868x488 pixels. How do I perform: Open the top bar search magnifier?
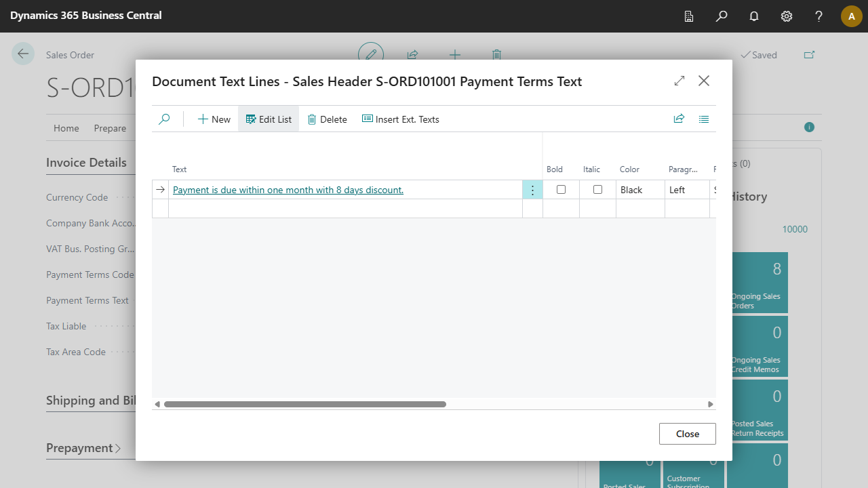point(722,16)
